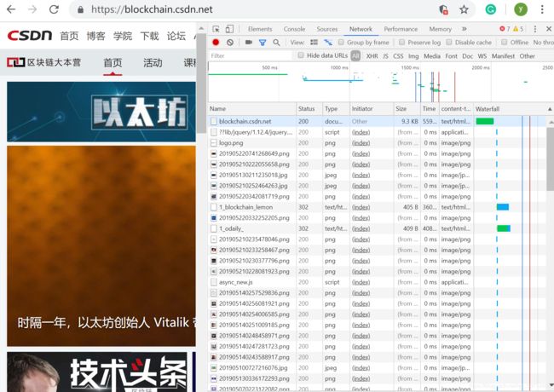Close the DevTools panel

pyautogui.click(x=549, y=29)
